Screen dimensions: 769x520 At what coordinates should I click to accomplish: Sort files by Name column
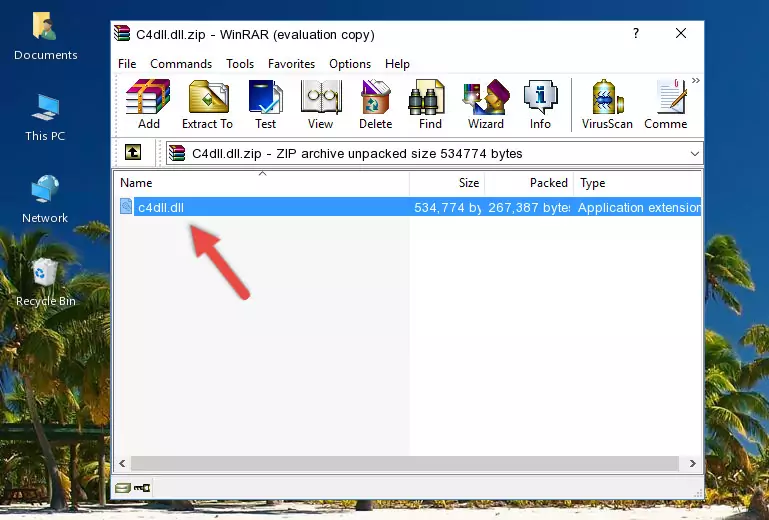pyautogui.click(x=262, y=183)
